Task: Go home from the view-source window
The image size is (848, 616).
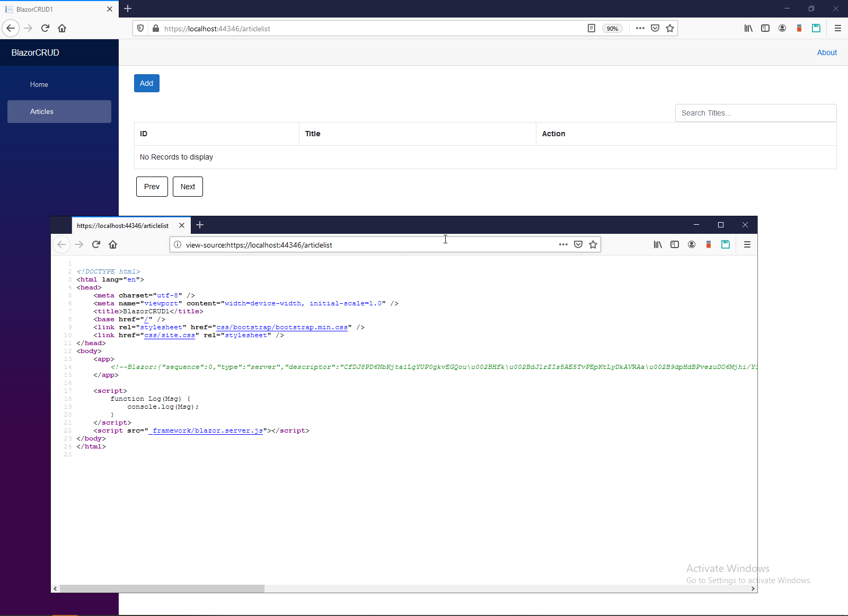Action: [x=113, y=244]
